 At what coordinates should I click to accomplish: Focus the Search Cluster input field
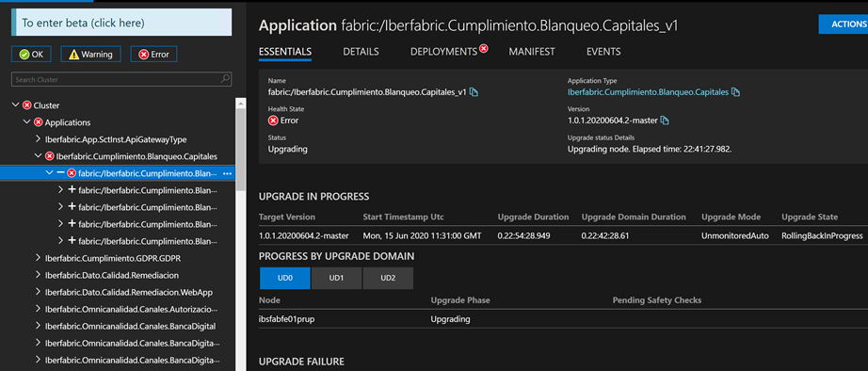[121, 79]
